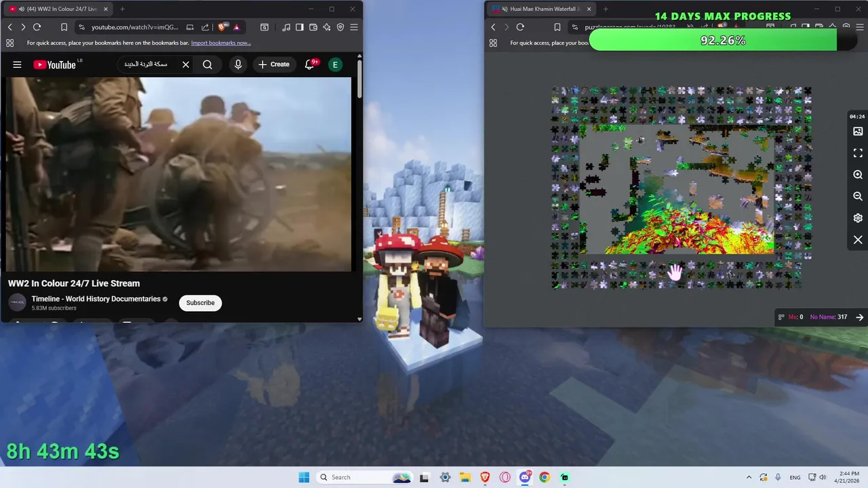
Task: Close the puzzle with X icon
Action: [858, 240]
